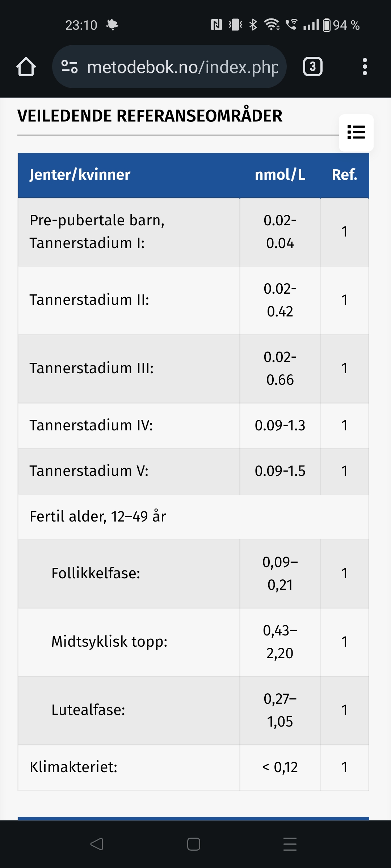Viewport: 391px width, 868px height.
Task: Tap the VEILEDENDE REFERANSEOMRÅDER heading
Action: pyautogui.click(x=150, y=116)
